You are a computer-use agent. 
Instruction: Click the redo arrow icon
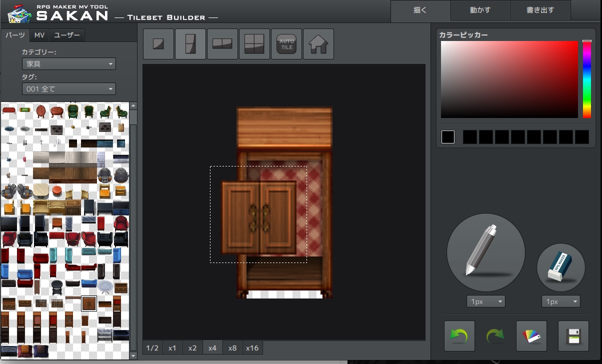point(495,336)
